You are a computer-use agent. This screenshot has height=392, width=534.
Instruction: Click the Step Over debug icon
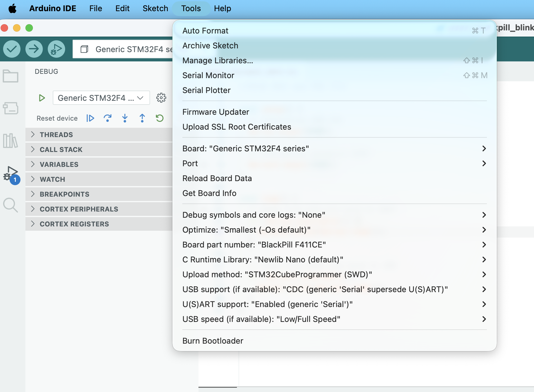[x=108, y=118]
